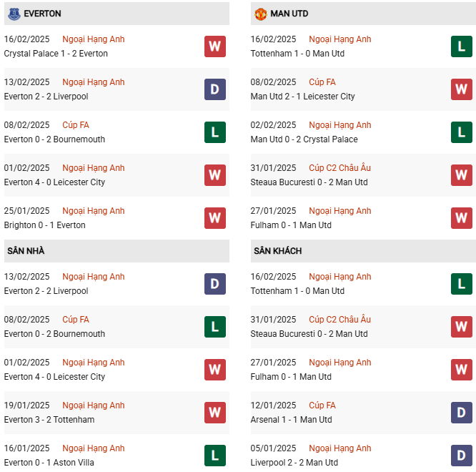Select the L badge for Man Utd 0-2 Crystal Palace

coord(461,132)
